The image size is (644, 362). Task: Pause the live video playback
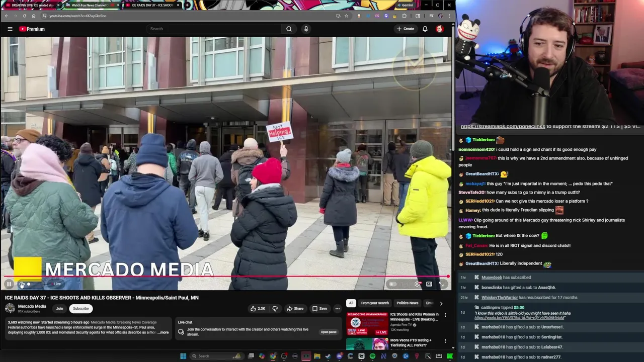click(9, 284)
